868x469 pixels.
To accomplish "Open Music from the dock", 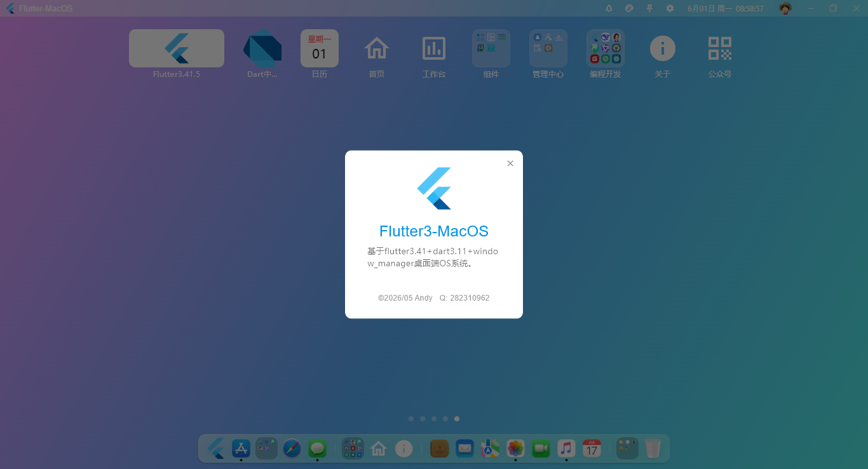I will 566,449.
